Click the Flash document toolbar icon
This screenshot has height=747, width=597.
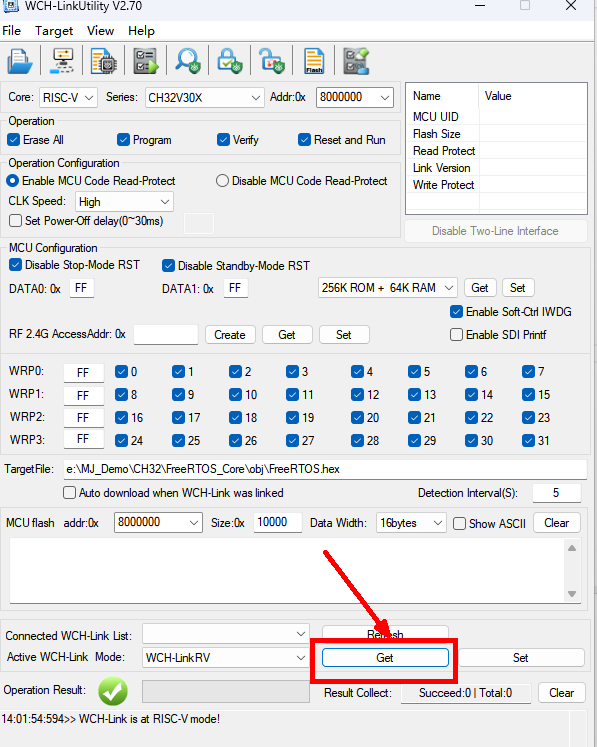tap(314, 61)
